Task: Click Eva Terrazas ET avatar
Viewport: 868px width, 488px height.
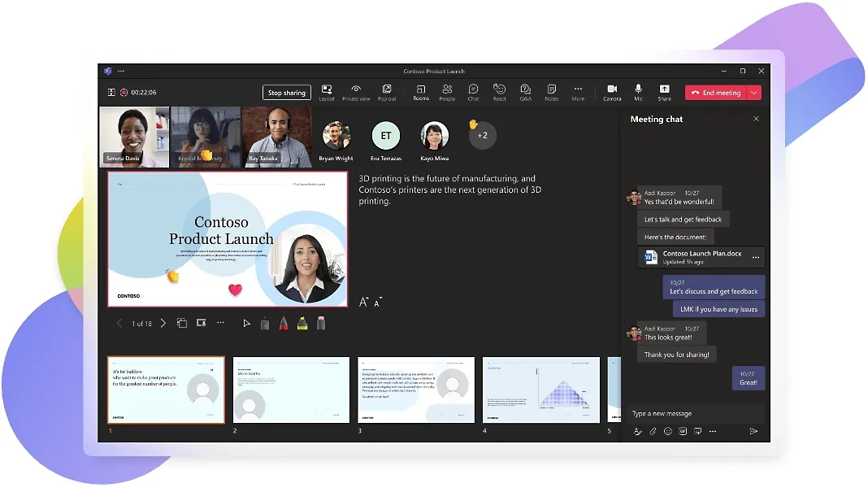Action: (x=386, y=136)
